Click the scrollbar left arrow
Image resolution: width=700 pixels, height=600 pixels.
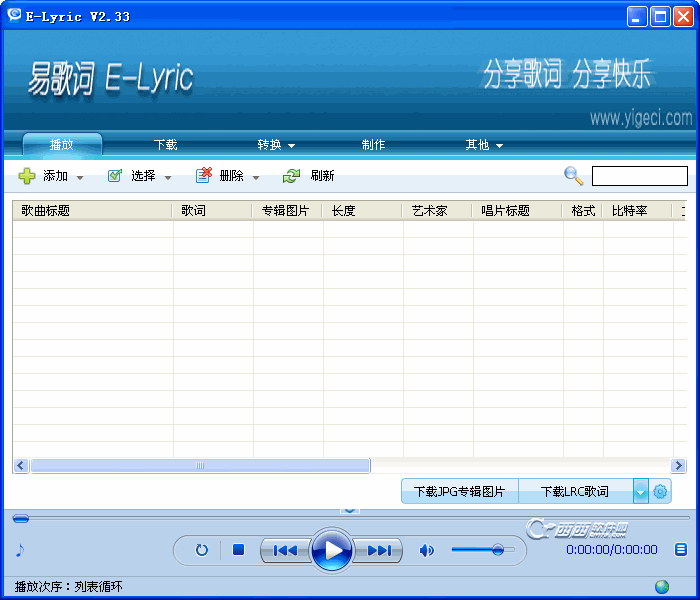coord(21,466)
